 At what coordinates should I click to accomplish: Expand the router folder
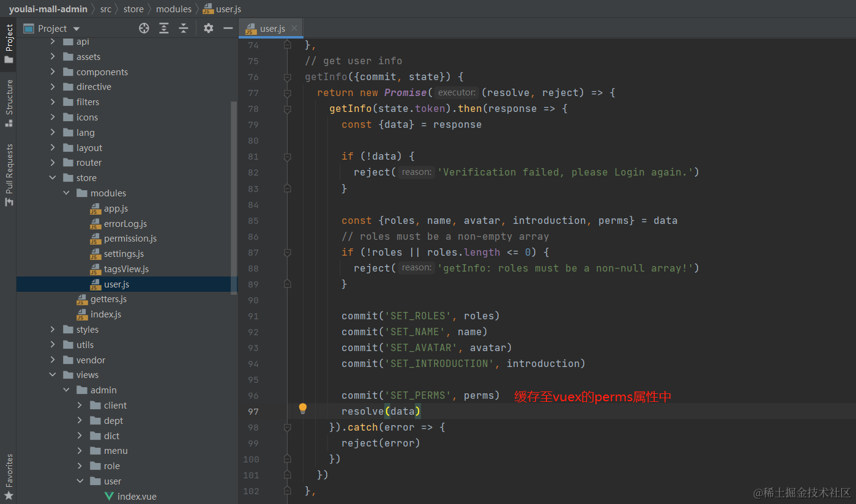(53, 163)
